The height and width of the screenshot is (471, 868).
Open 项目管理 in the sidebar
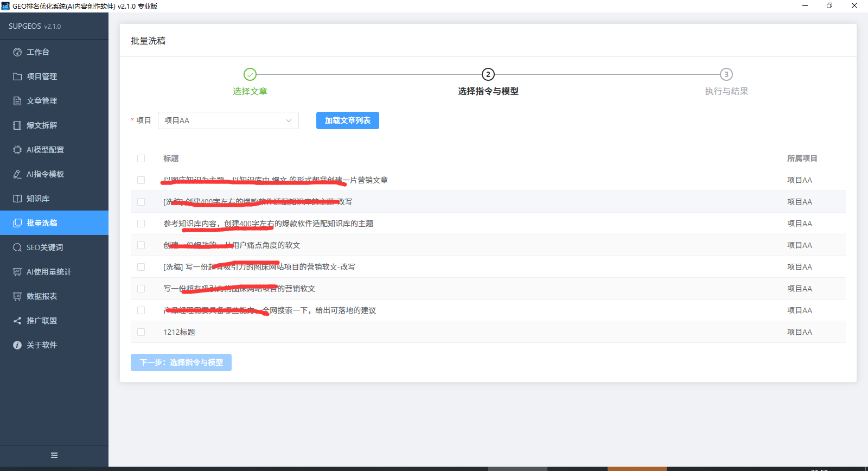[x=54, y=77]
